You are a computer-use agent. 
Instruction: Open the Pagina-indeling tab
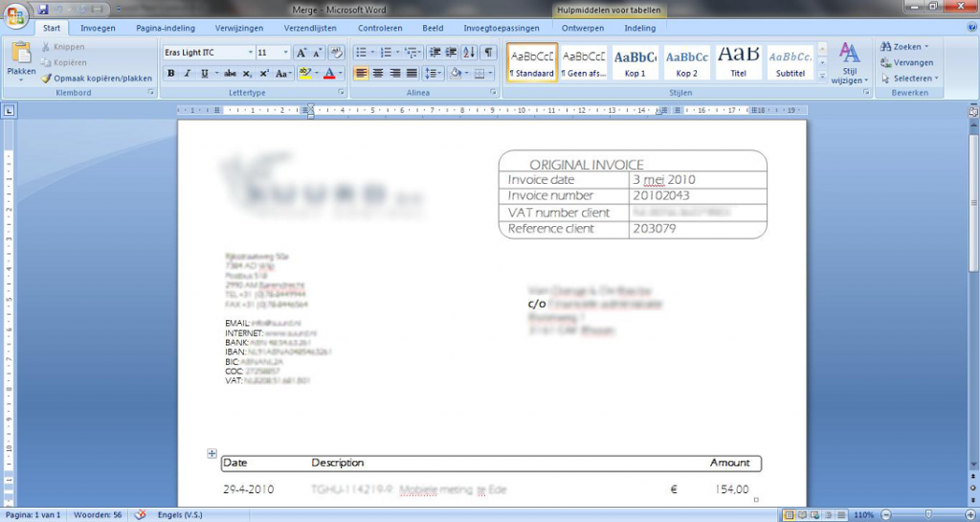point(166,28)
